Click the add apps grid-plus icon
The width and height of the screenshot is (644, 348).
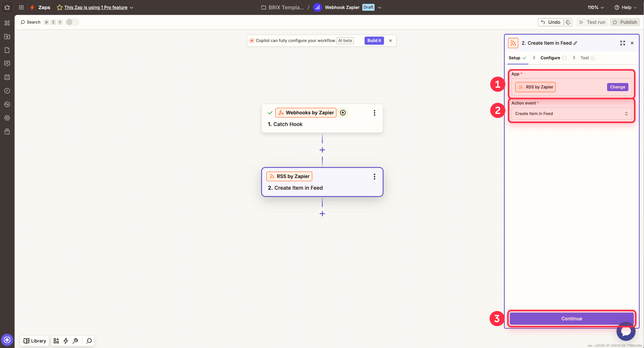pos(56,341)
